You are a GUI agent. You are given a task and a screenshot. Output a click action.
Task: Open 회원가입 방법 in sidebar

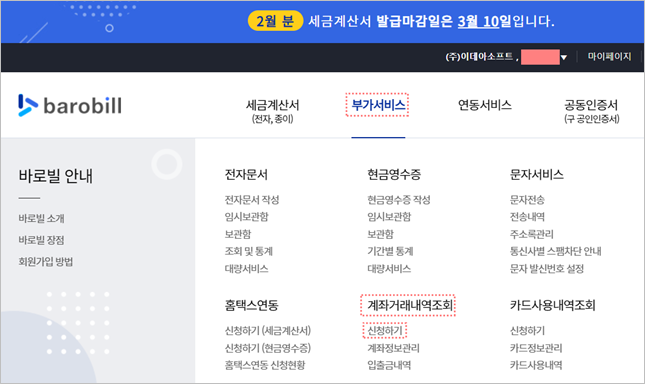click(x=46, y=261)
